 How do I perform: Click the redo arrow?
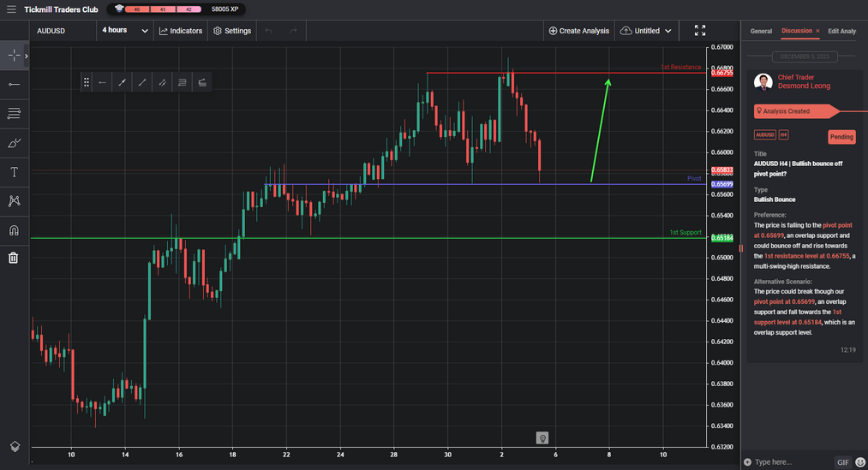tap(293, 31)
